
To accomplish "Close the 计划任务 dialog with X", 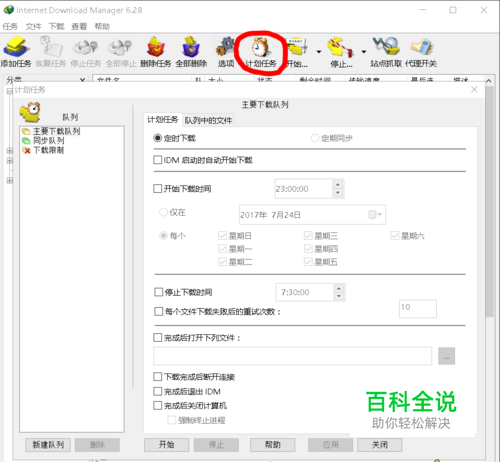I will pos(474,89).
